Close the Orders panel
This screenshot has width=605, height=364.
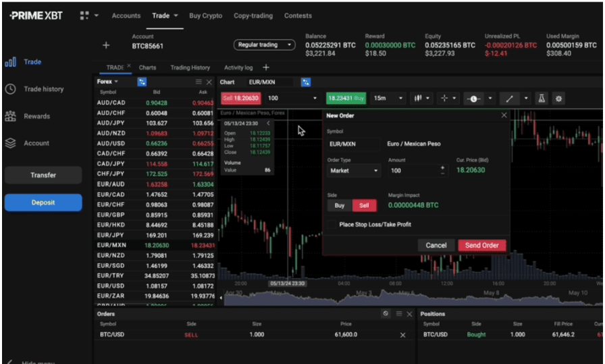(409, 314)
